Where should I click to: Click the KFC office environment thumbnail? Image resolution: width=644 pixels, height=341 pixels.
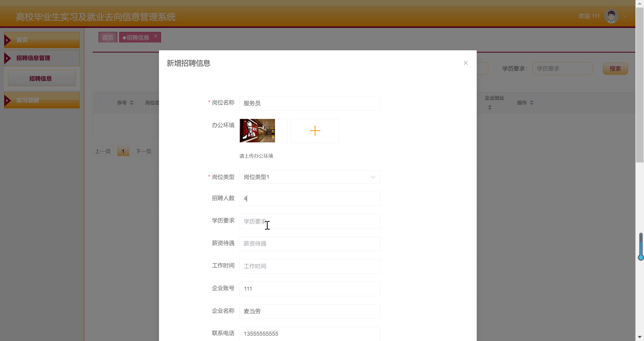click(x=257, y=131)
